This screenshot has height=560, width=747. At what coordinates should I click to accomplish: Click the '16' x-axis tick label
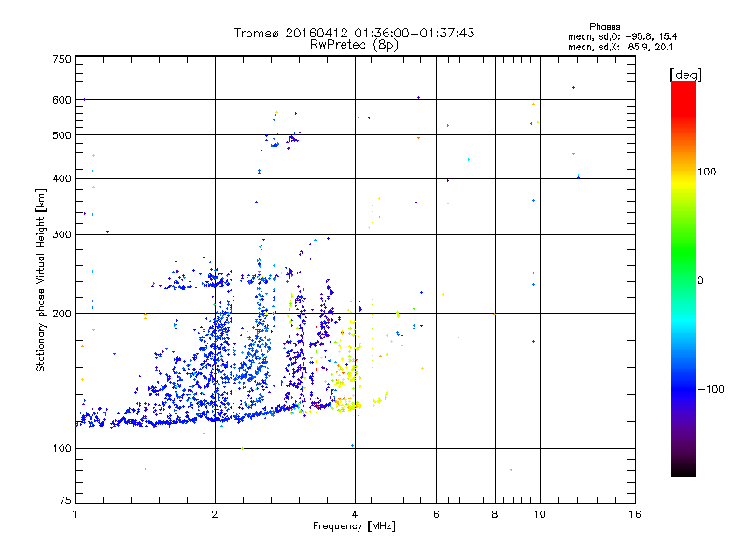(635, 514)
